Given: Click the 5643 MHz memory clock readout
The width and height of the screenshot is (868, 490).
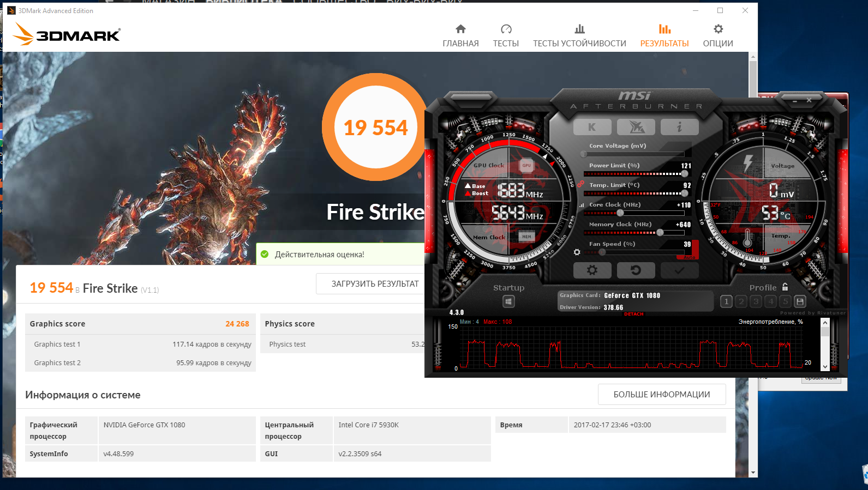Looking at the screenshot, I should coord(517,213).
